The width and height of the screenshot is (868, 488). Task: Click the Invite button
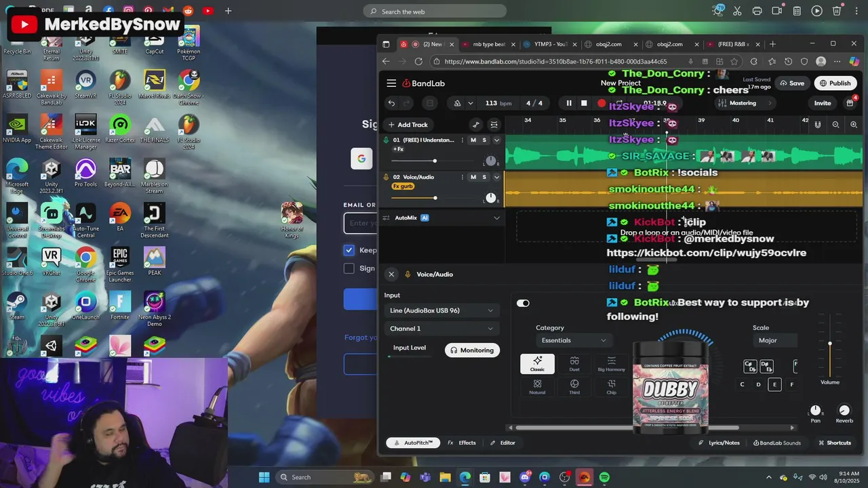point(823,103)
